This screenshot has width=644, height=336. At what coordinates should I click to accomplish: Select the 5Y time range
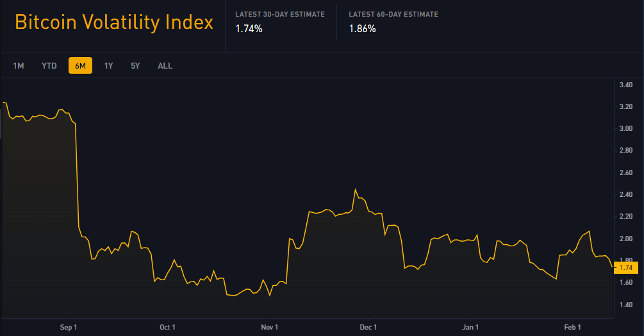(136, 65)
